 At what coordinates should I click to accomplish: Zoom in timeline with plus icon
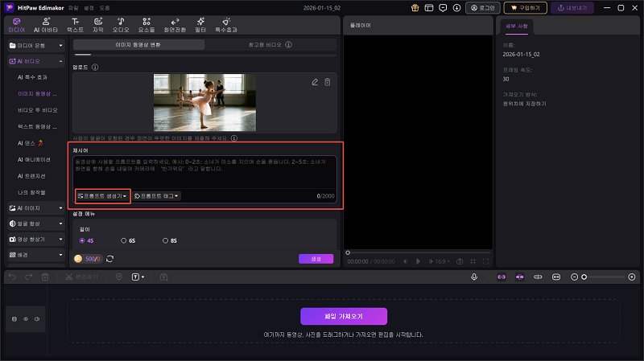click(x=632, y=277)
